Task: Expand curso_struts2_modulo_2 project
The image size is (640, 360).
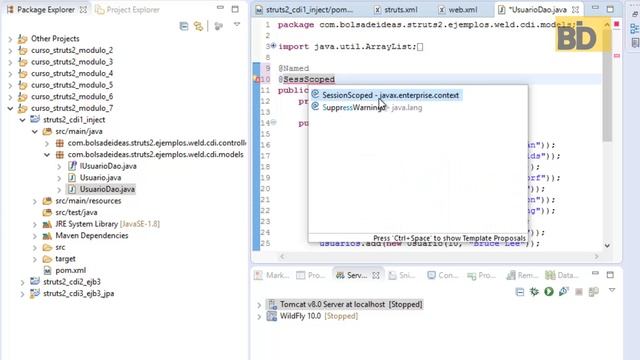Action: point(10,51)
